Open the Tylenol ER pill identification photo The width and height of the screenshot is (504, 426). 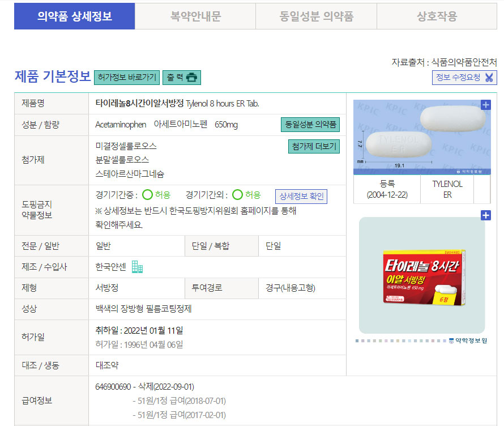click(422, 137)
